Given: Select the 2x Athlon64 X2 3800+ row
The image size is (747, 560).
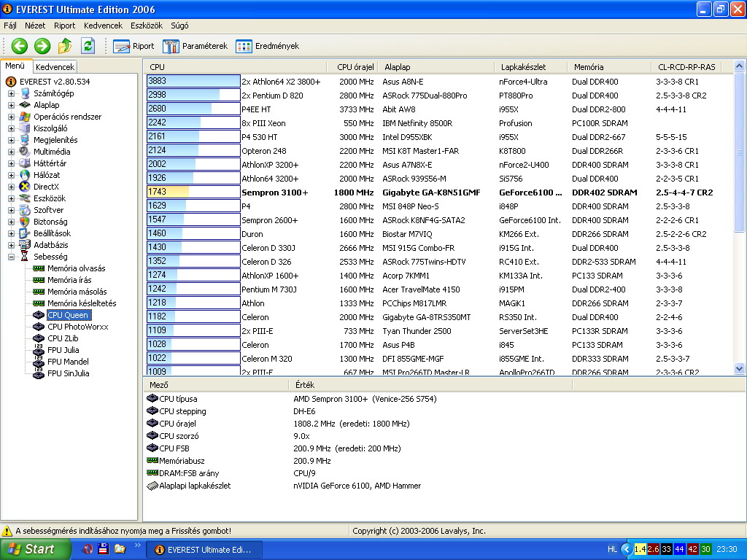Looking at the screenshot, I should (438, 82).
